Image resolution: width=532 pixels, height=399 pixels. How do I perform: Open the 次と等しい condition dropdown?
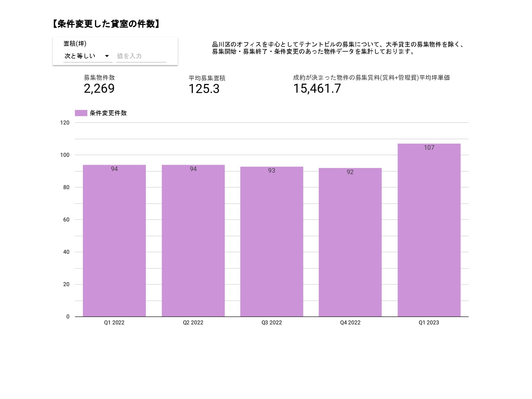88,56
